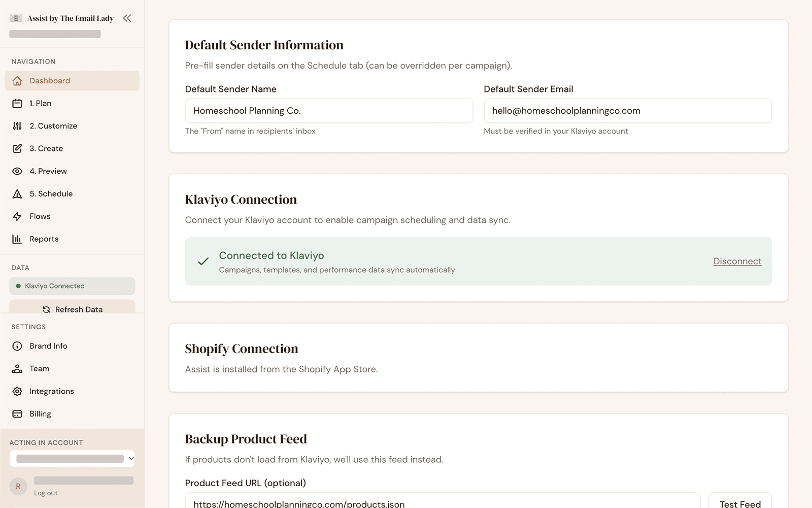Click the Dashboard home icon
The height and width of the screenshot is (508, 812).
click(17, 81)
